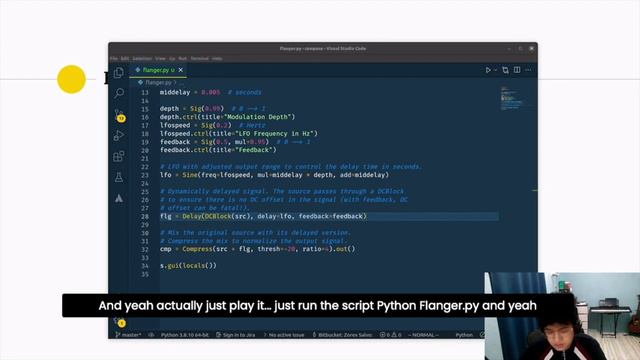
Task: Open the Atlassian triangle icon view
Action: (119, 198)
